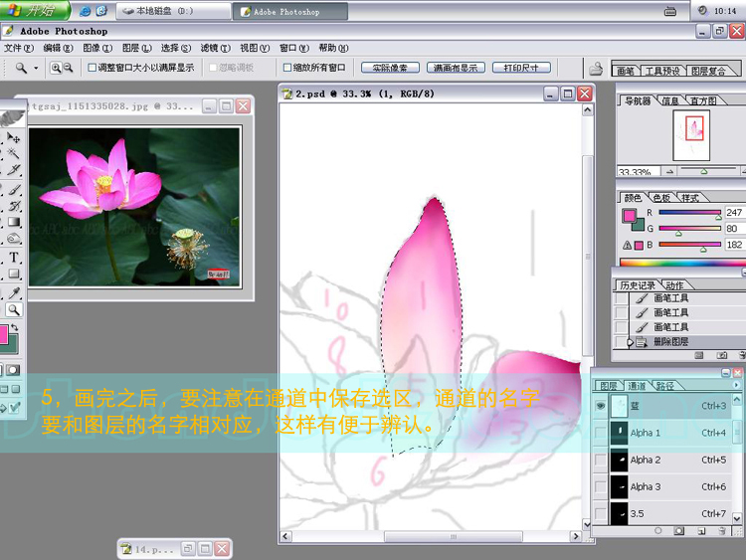Enable 缩放所有窗口 checkbox

[x=286, y=68]
